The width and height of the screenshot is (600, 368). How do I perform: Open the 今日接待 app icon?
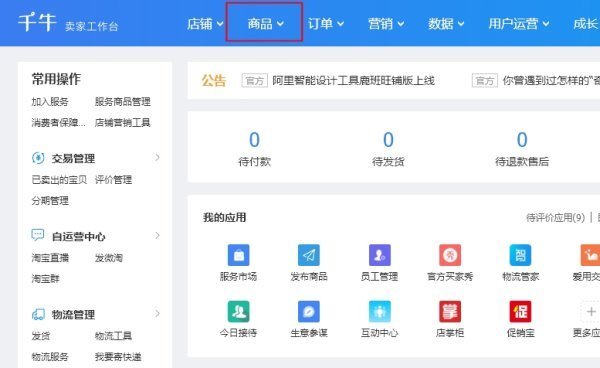point(238,311)
